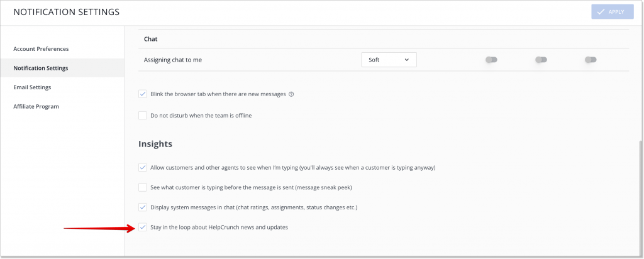
Task: Uncheck Display system messages in chat
Action: pyautogui.click(x=143, y=207)
